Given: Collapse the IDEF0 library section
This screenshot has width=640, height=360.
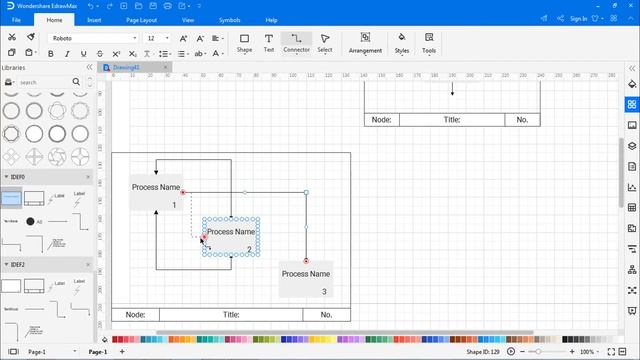Looking at the screenshot, I should [7, 177].
